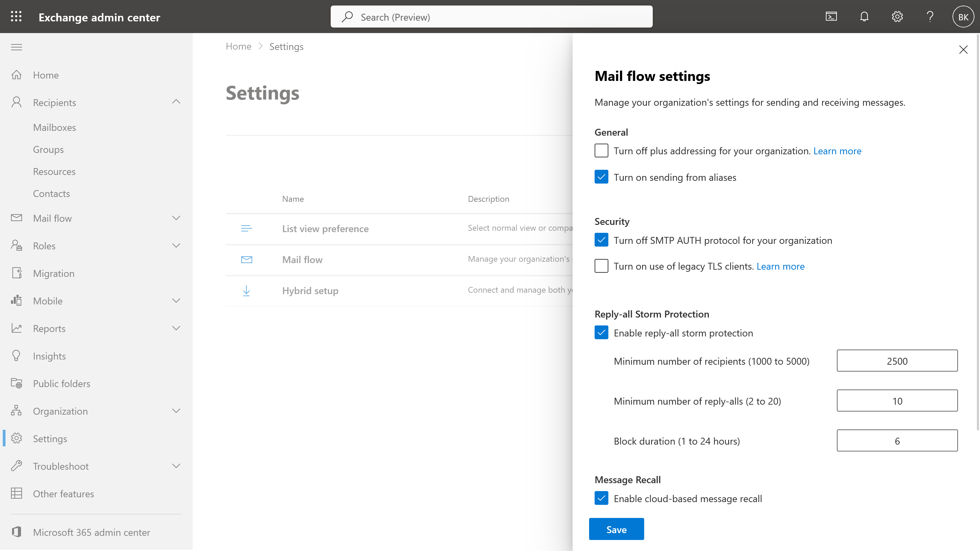Open Learn more for legacy TLS clients

780,266
